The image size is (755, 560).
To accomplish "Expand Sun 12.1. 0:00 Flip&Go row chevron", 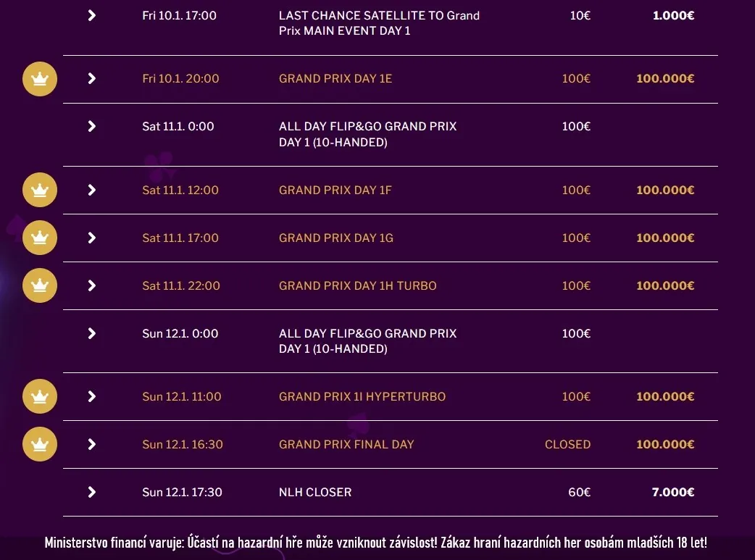I will click(x=92, y=333).
